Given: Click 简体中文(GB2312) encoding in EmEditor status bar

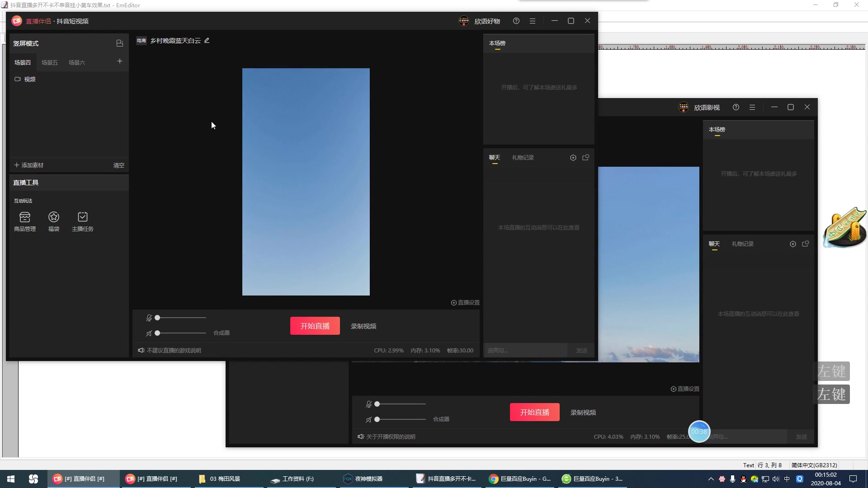Looking at the screenshot, I should pyautogui.click(x=814, y=465).
